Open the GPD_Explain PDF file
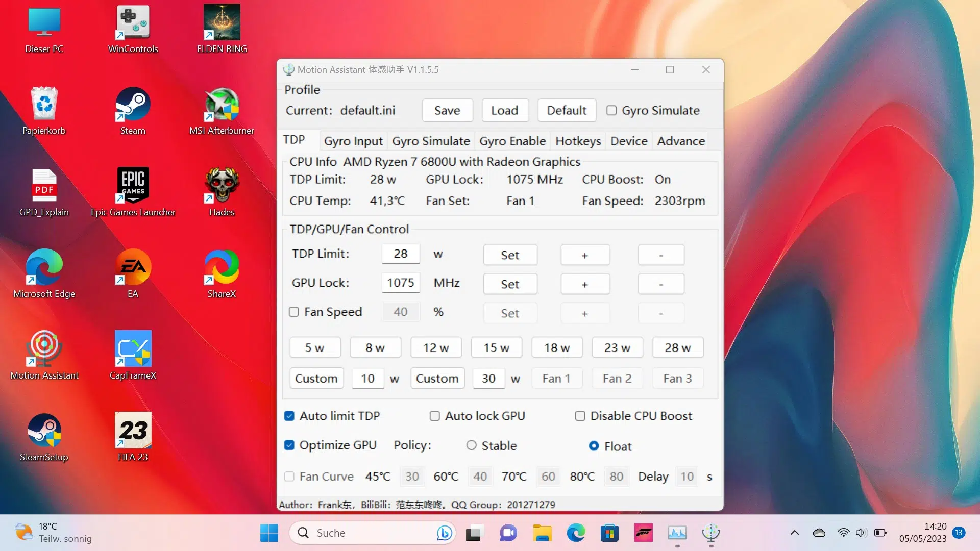The image size is (980, 551). [x=44, y=193]
